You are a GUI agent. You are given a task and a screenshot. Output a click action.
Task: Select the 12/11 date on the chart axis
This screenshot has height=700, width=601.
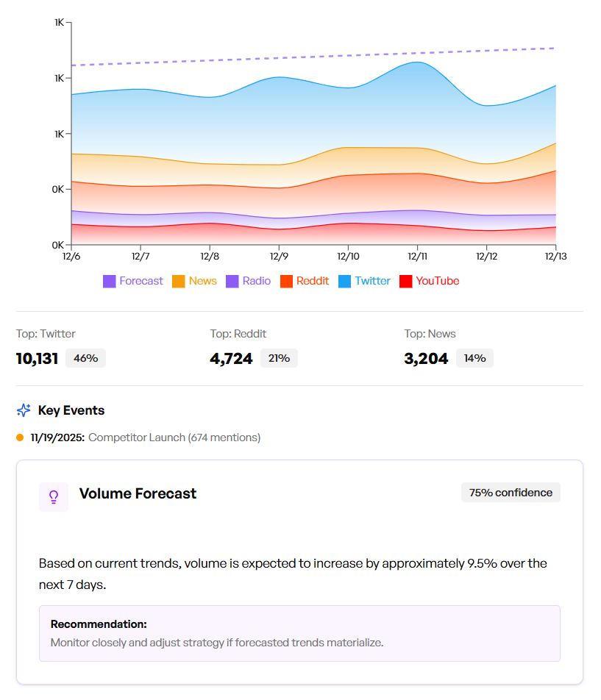417,257
